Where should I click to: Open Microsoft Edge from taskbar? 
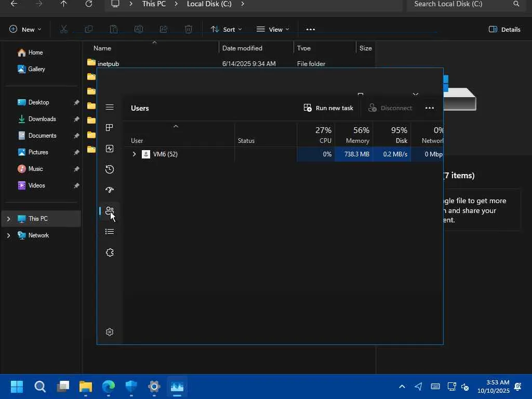[x=109, y=387]
